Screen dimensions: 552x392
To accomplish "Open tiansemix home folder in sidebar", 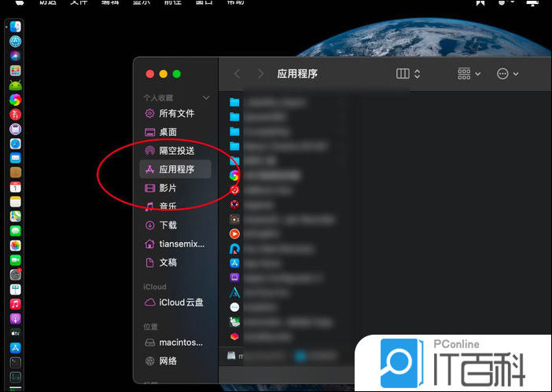I will [175, 244].
